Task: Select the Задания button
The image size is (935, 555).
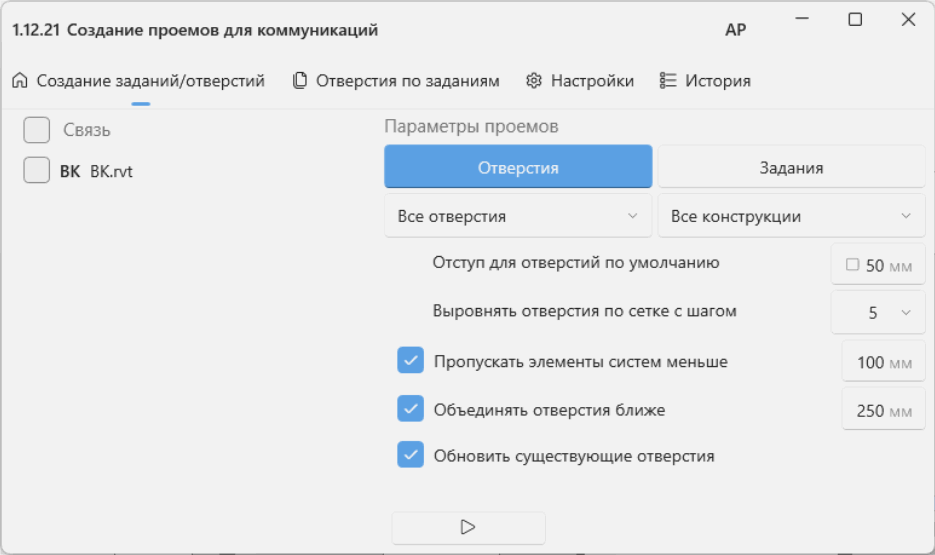Action: (791, 168)
